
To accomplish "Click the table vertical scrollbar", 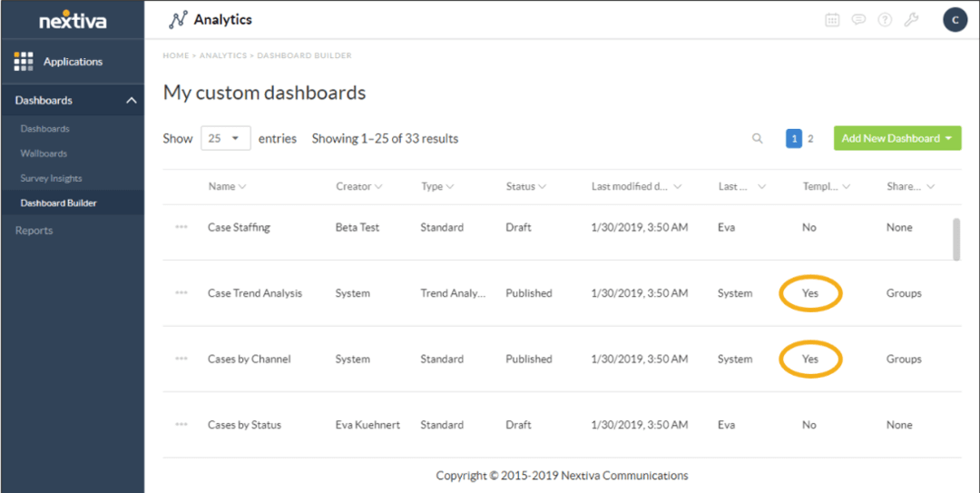I will click(x=955, y=238).
